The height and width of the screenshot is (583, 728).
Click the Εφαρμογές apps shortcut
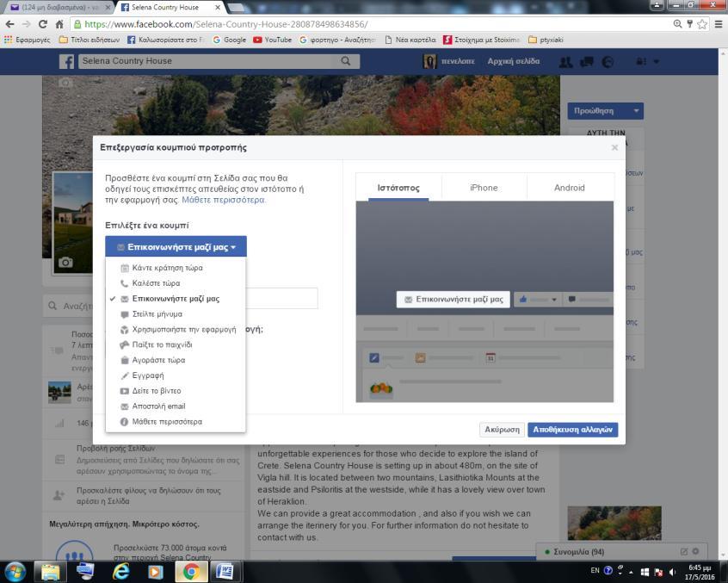(27, 40)
